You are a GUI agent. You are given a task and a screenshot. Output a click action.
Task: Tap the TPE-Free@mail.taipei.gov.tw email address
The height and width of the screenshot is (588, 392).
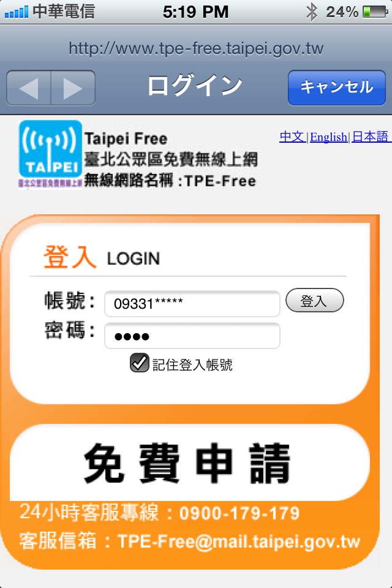tap(239, 541)
